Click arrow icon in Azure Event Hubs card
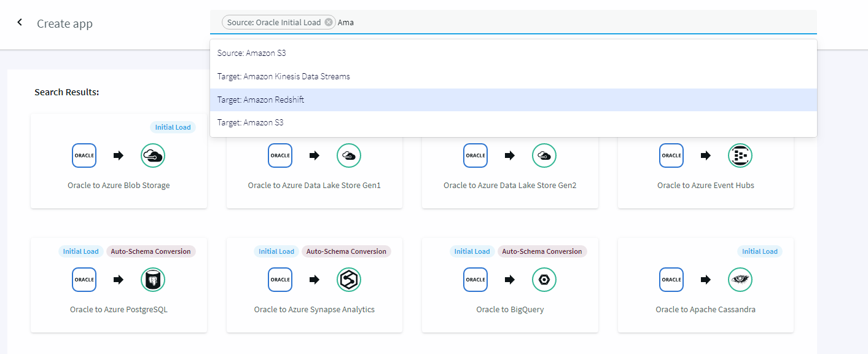The height and width of the screenshot is (354, 868). (706, 156)
